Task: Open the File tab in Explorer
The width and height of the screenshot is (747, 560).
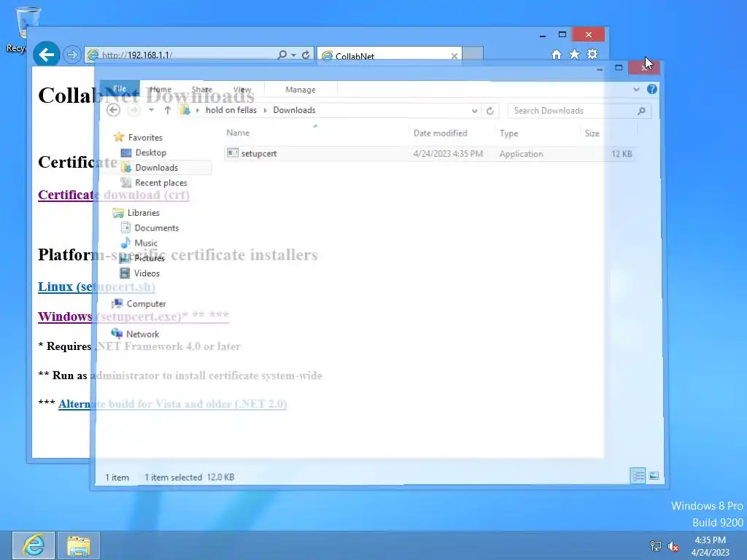Action: coord(120,89)
